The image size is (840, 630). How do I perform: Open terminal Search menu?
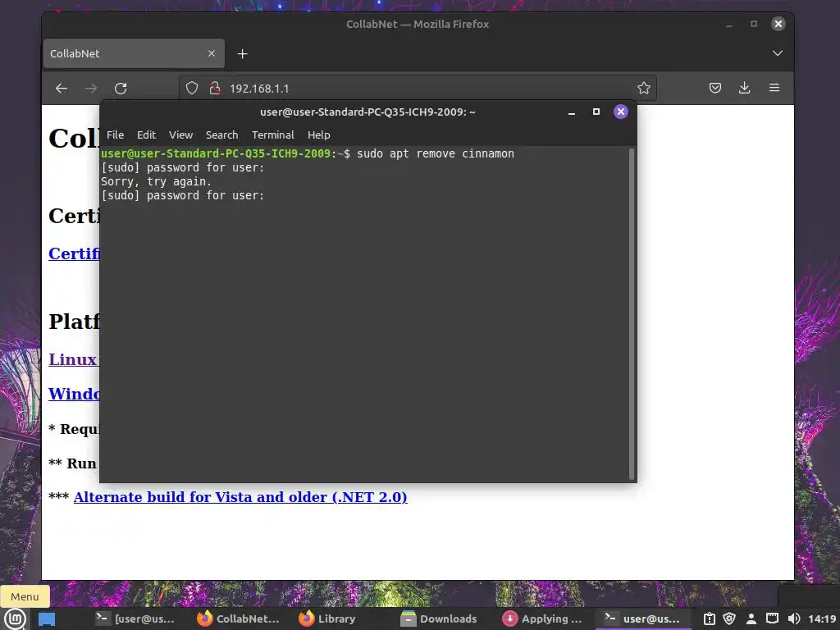221,135
